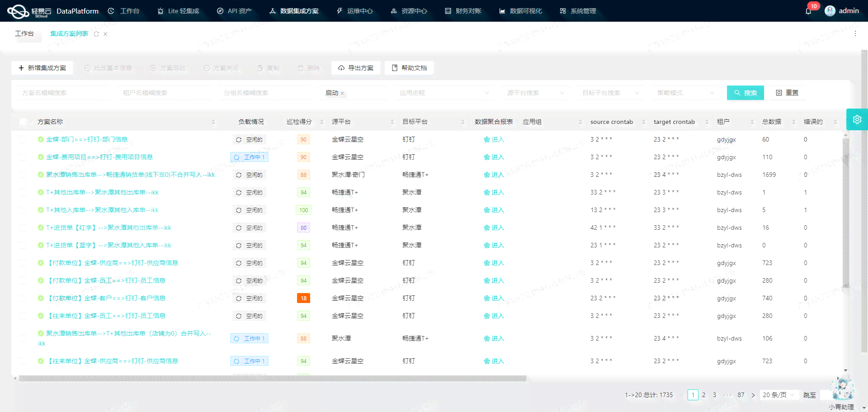Click 进入 report icon for 金蝶-部门 row
868x412 pixels.
pos(487,139)
